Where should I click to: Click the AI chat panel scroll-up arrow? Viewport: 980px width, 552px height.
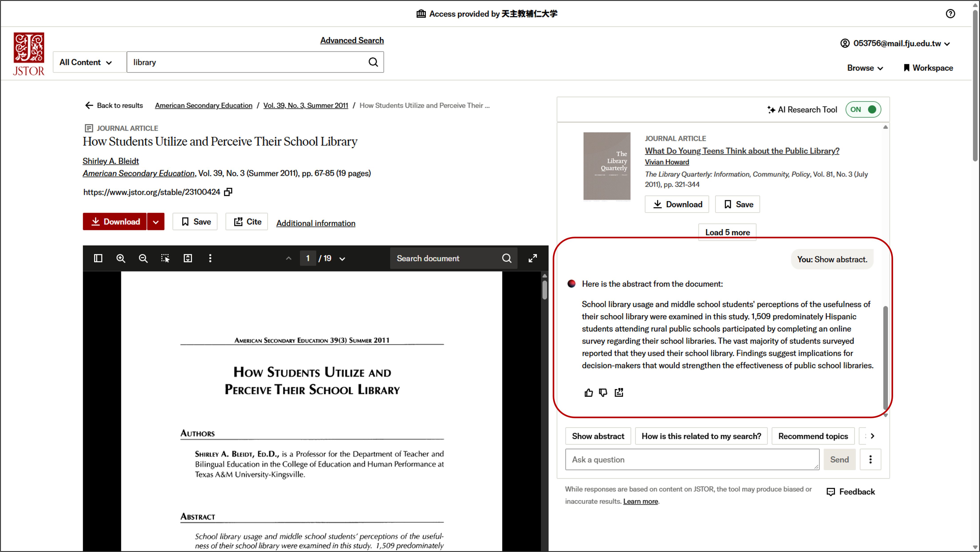pos(885,127)
